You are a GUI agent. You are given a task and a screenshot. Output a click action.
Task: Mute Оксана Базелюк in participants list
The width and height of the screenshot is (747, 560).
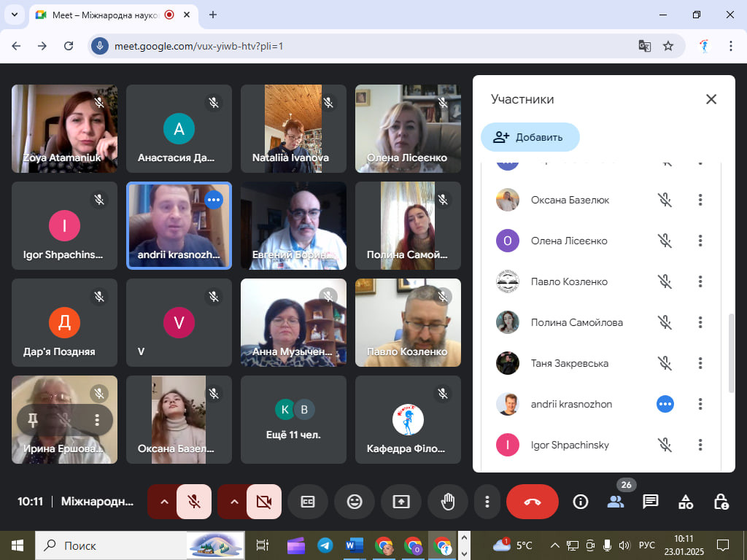click(x=665, y=200)
